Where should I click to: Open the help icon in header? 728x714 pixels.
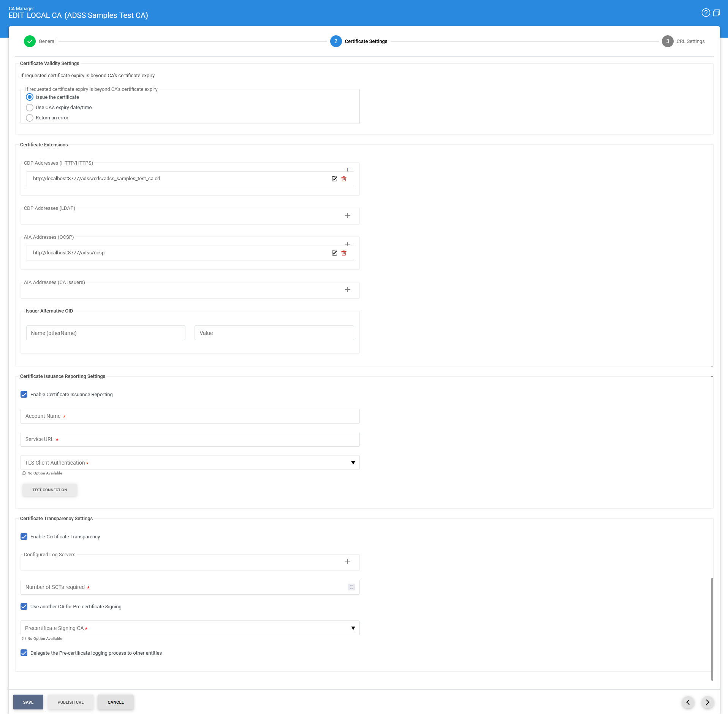[706, 13]
